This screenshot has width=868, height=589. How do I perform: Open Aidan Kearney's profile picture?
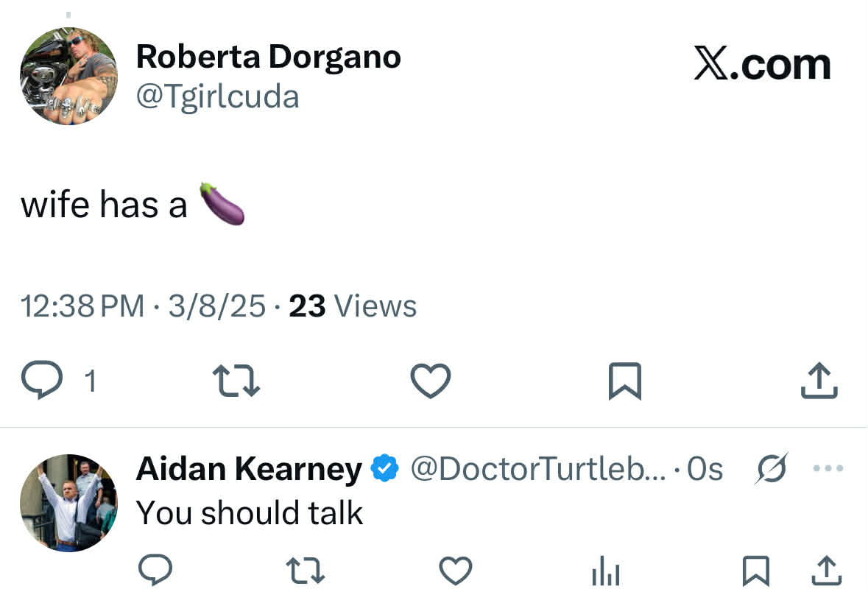tap(68, 502)
